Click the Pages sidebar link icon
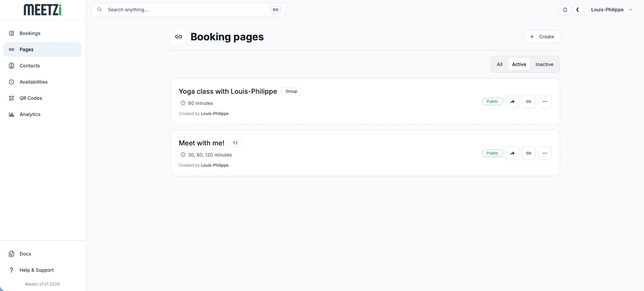 12,49
